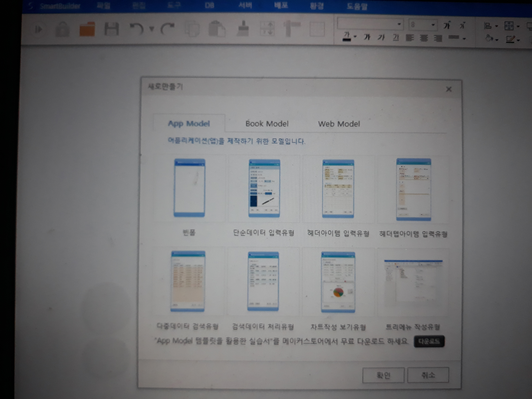The height and width of the screenshot is (399, 532).
Task: Switch to the Book Model tab
Action: pos(267,124)
